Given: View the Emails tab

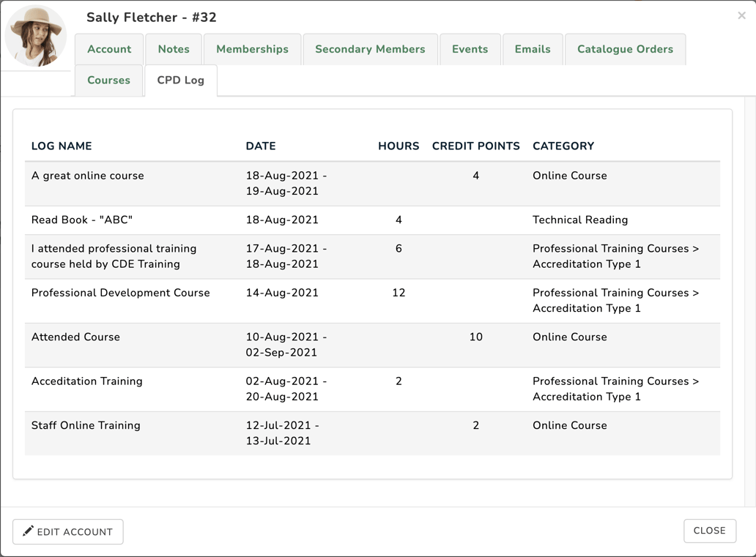Looking at the screenshot, I should tap(533, 49).
